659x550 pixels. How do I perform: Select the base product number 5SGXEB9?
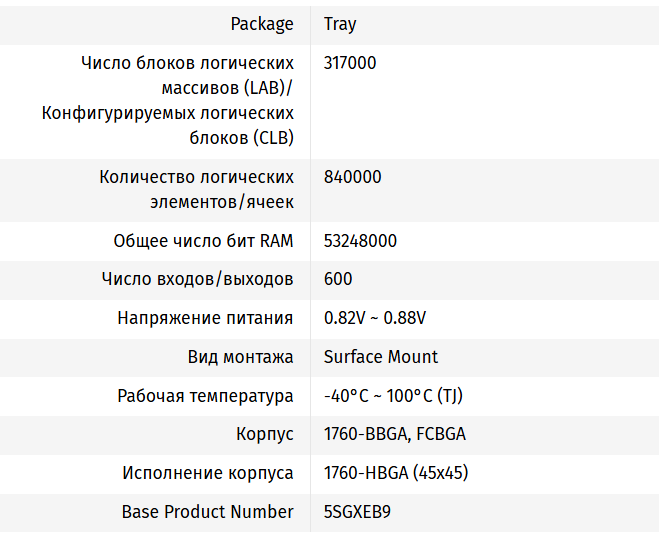(357, 512)
